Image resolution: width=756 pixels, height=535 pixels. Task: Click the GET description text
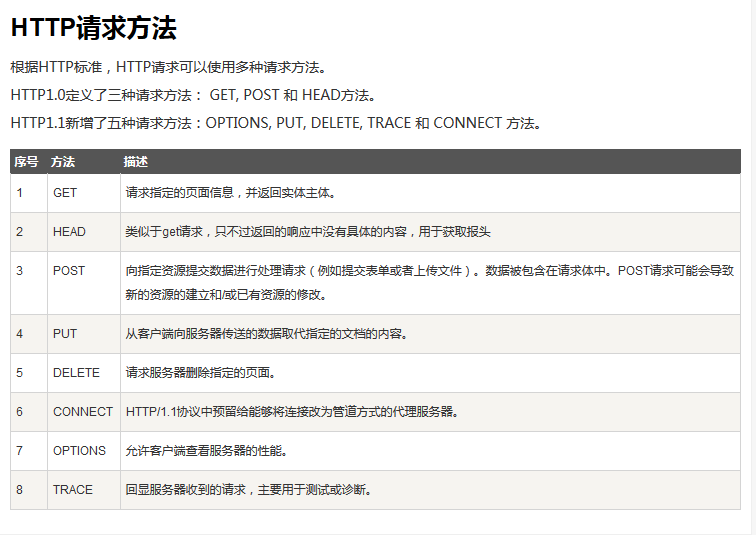[x=230, y=192]
